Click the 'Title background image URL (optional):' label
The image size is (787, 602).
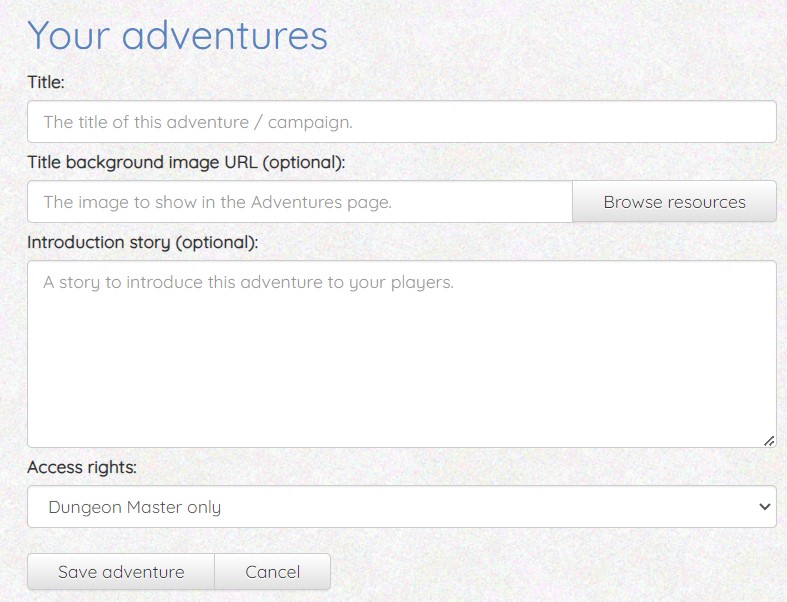pos(186,162)
